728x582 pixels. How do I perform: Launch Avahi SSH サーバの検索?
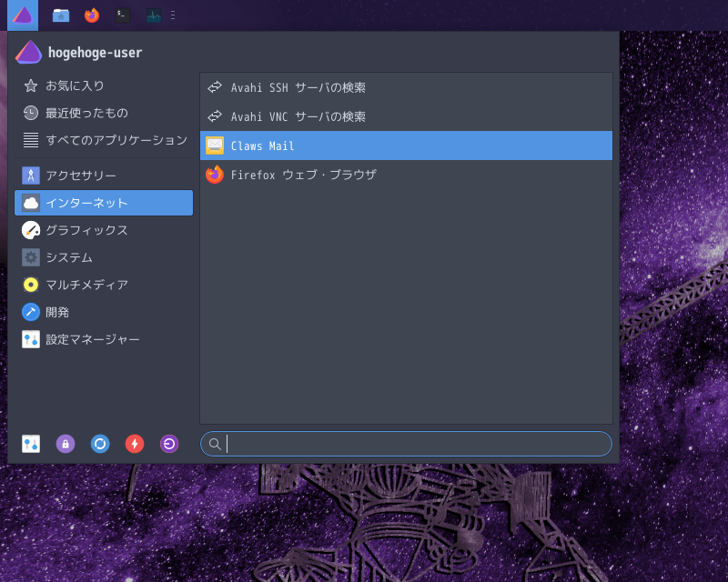[406, 87]
